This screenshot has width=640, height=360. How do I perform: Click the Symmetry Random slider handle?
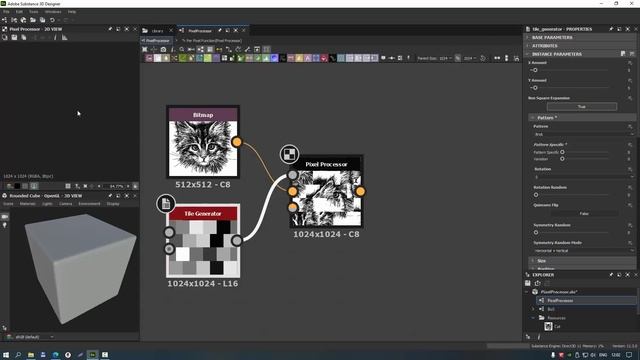point(536,232)
